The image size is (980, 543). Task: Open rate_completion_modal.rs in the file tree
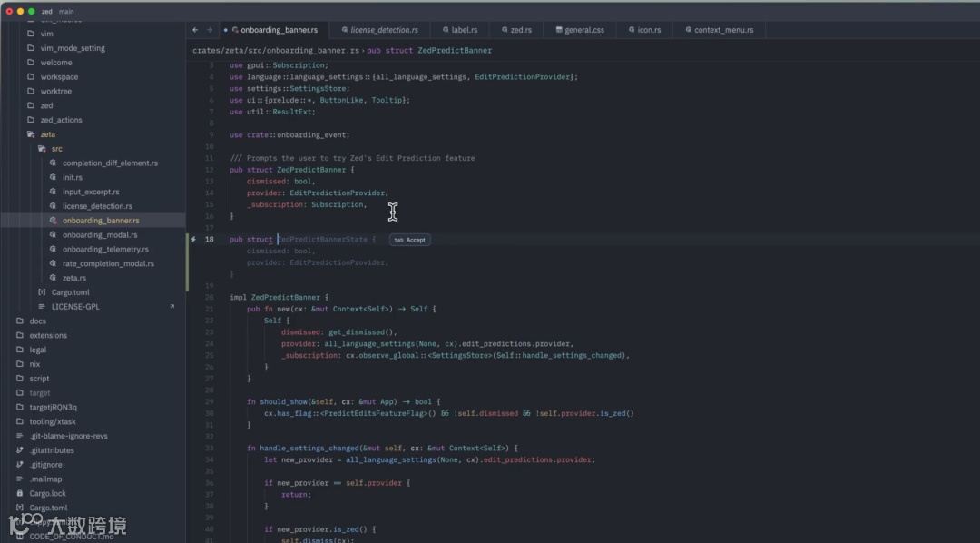tap(108, 264)
